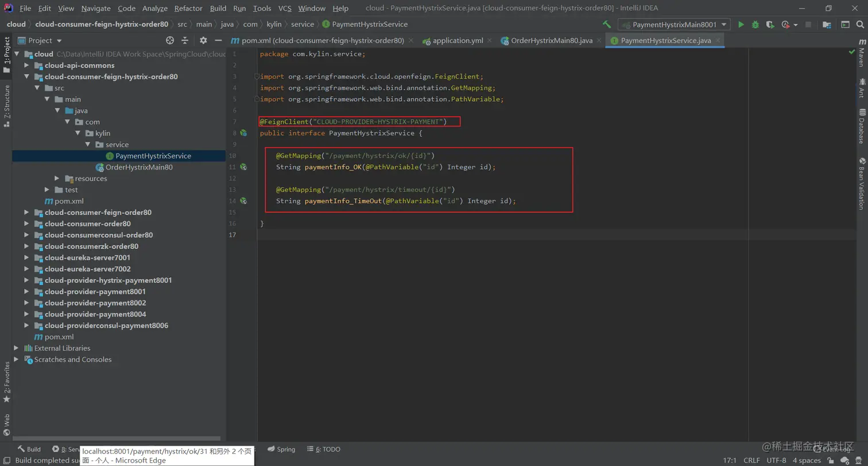Open the Spring tool window at bottom
This screenshot has height=466, width=868.
tap(281, 449)
